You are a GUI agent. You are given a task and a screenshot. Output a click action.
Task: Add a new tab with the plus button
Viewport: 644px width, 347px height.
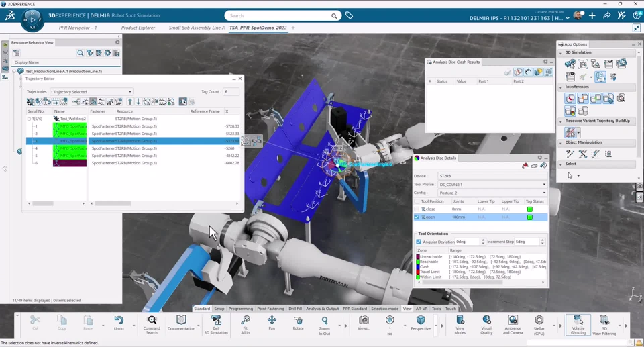pos(293,28)
